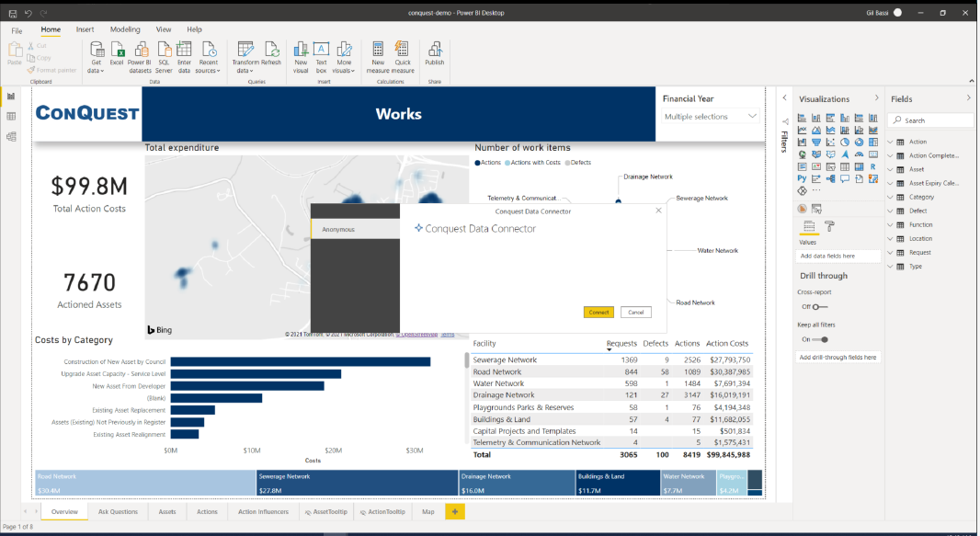The height and width of the screenshot is (536, 980).
Task: Expand the Action table in Fields
Action: 891,142
